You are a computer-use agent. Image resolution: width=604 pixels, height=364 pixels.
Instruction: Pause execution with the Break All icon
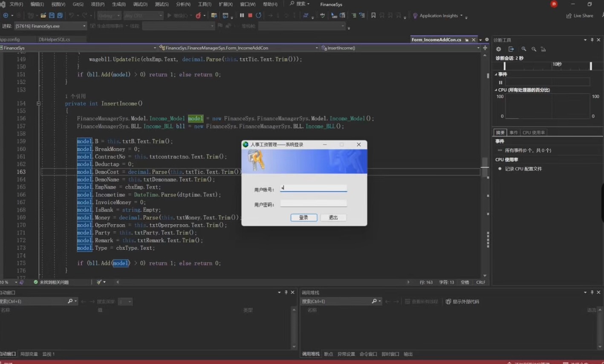pos(242,15)
